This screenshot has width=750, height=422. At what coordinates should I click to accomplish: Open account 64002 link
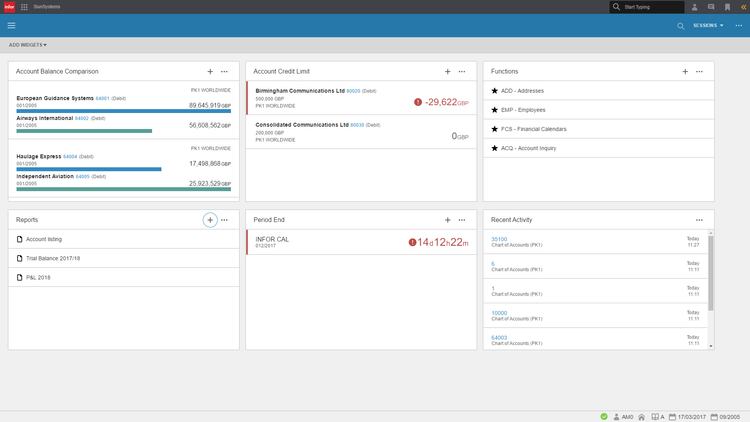(x=82, y=118)
